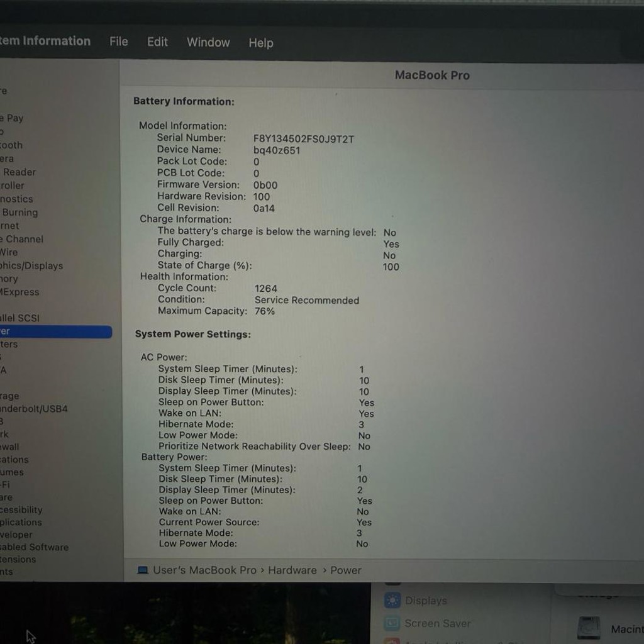Select Storage in the sidebar
The width and height of the screenshot is (644, 644).
coord(9,396)
